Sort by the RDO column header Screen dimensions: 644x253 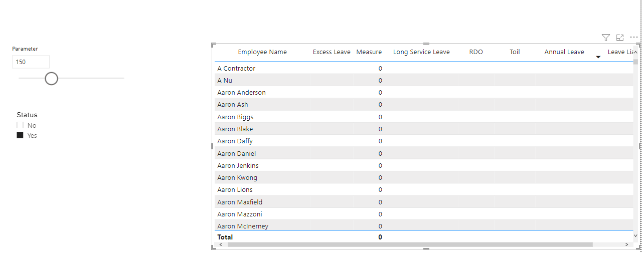click(x=476, y=52)
